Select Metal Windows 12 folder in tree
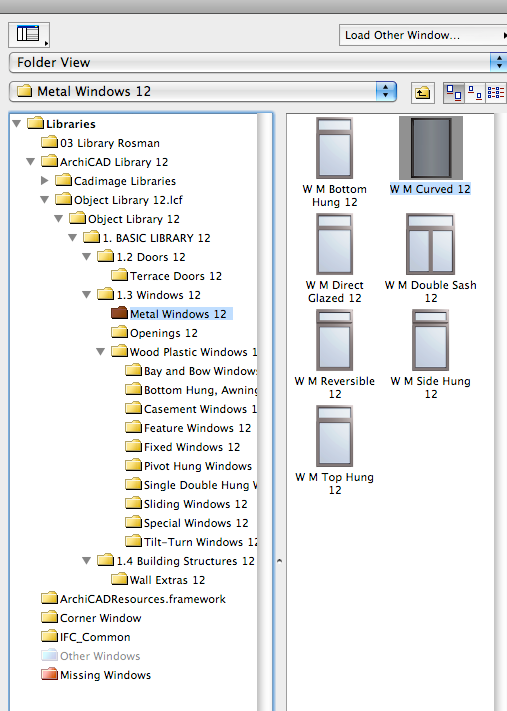Screen dimensions: 507x711 172,314
